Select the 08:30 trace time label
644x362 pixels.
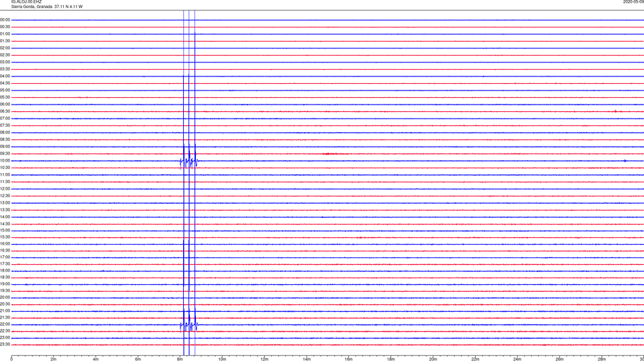5,139
